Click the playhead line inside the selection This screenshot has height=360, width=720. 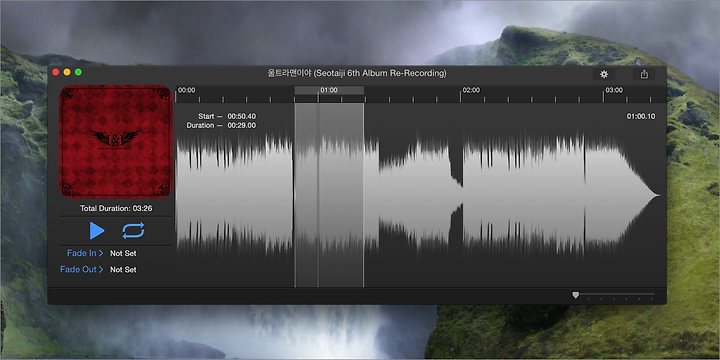click(x=318, y=195)
